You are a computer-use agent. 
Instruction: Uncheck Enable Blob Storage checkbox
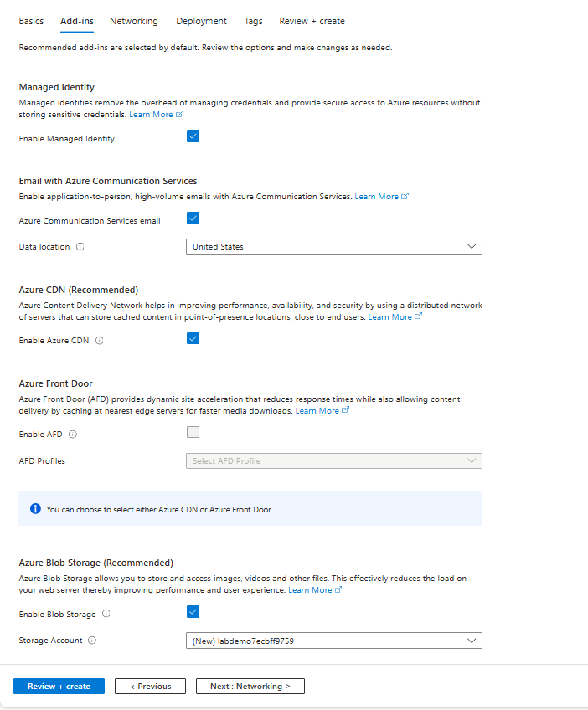point(193,612)
